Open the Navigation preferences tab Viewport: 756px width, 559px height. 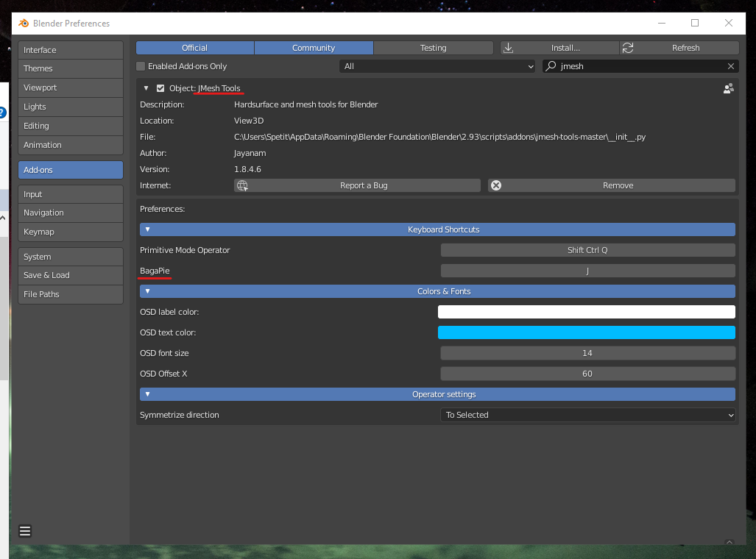click(x=71, y=213)
